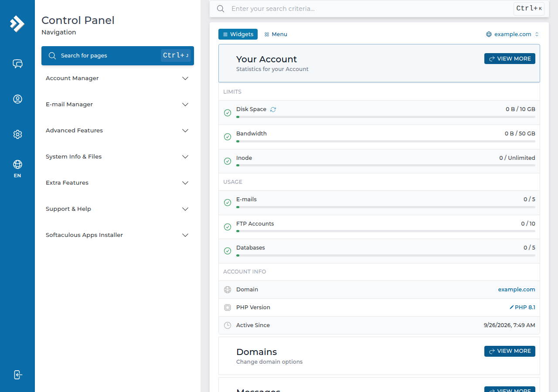558x392 pixels.
Task: Click Statistics for your Account subtitle
Action: (x=272, y=69)
